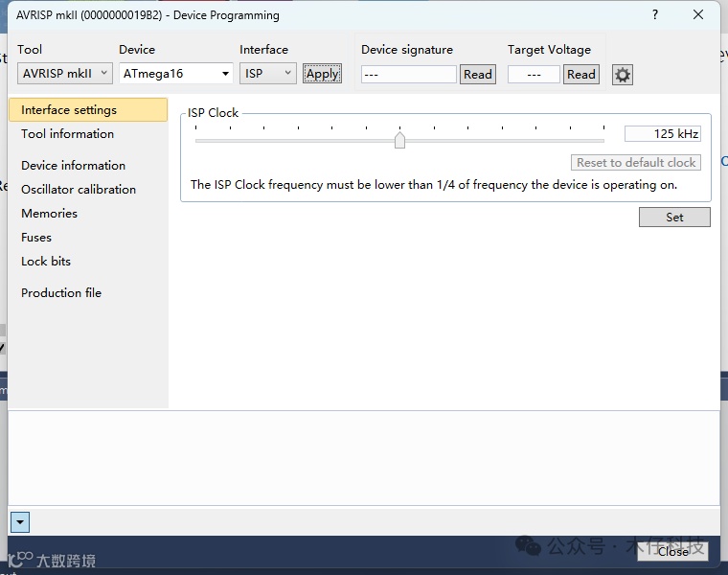The image size is (728, 575).
Task: Open the Tool information page
Action: click(x=67, y=134)
